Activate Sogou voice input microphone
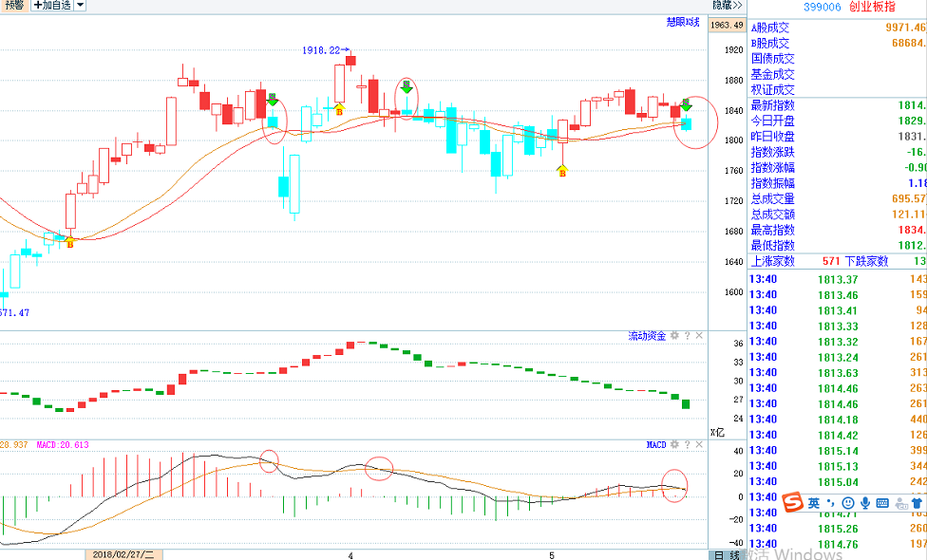The image size is (927, 560). point(865,502)
